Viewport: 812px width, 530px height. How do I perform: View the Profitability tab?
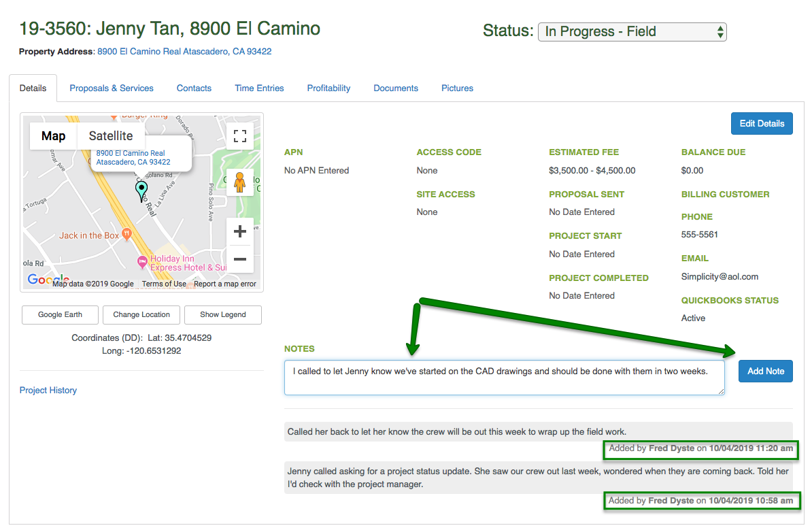coord(329,88)
